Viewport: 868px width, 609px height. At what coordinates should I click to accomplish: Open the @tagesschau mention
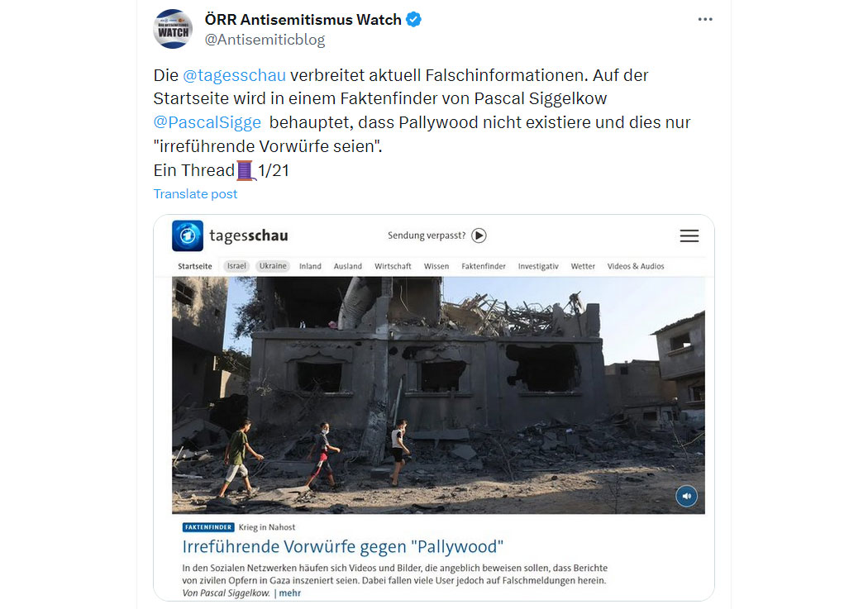[x=234, y=75]
